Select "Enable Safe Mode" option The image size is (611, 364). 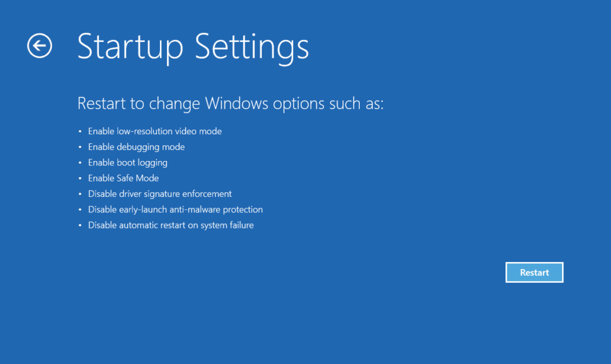(123, 178)
